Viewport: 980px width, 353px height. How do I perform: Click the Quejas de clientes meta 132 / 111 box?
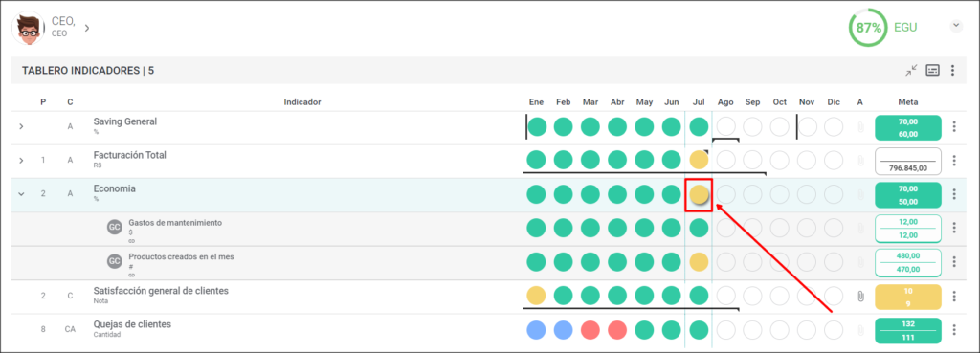click(908, 330)
